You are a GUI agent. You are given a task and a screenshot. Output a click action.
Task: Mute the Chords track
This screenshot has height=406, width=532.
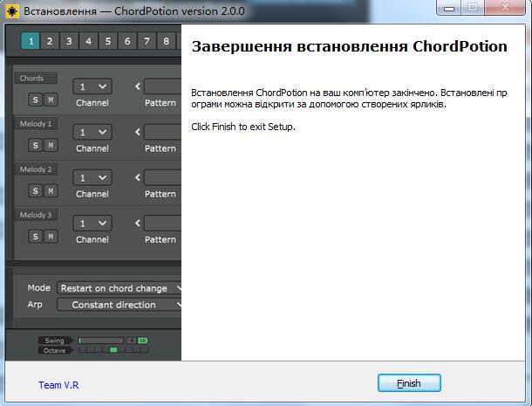pos(51,100)
